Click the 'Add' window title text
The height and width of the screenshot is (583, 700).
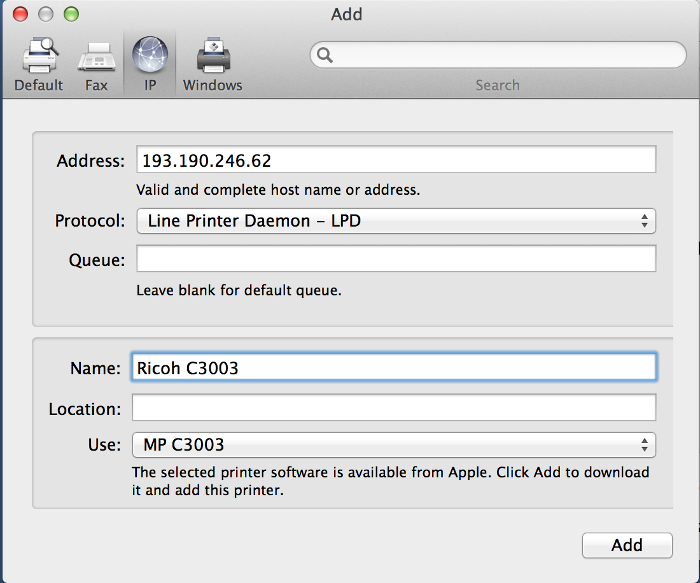[346, 14]
